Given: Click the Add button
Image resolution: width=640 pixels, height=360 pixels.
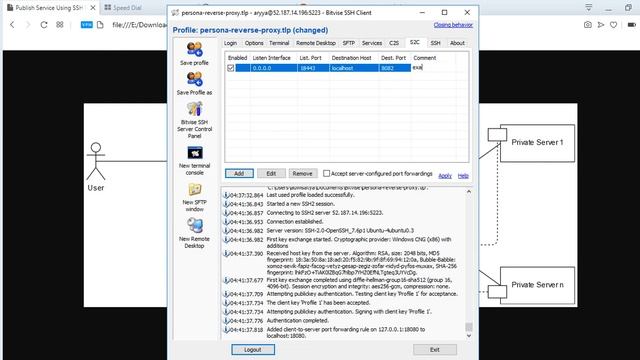Looking at the screenshot, I should [x=239, y=173].
